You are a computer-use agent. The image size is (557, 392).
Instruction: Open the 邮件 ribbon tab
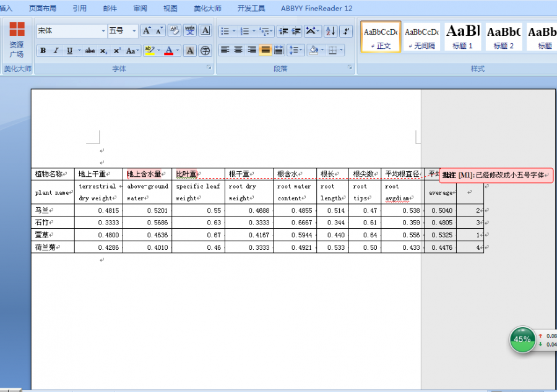click(110, 8)
